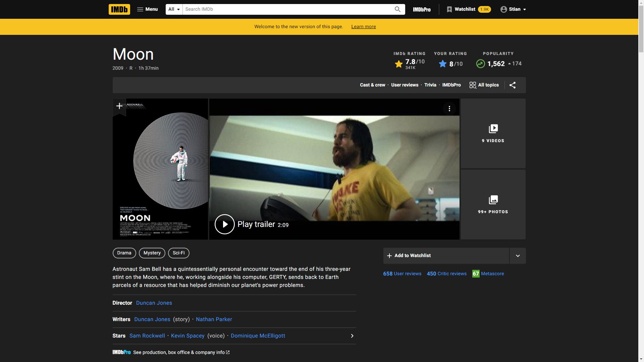Toggle the watchlist ribbon on poster
The image size is (644, 362).
119,106
